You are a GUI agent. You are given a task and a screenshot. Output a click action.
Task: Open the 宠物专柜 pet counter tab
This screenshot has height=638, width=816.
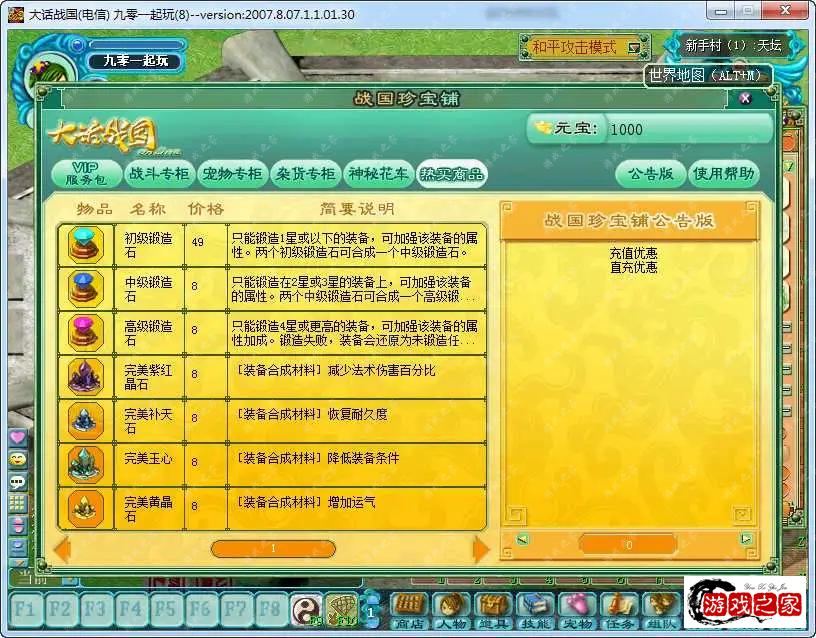click(232, 172)
